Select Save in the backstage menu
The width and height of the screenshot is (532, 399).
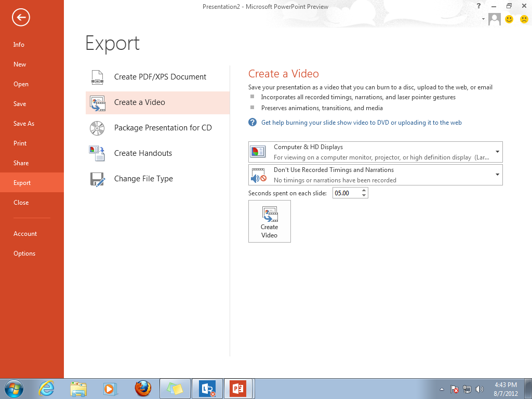[x=32, y=104]
